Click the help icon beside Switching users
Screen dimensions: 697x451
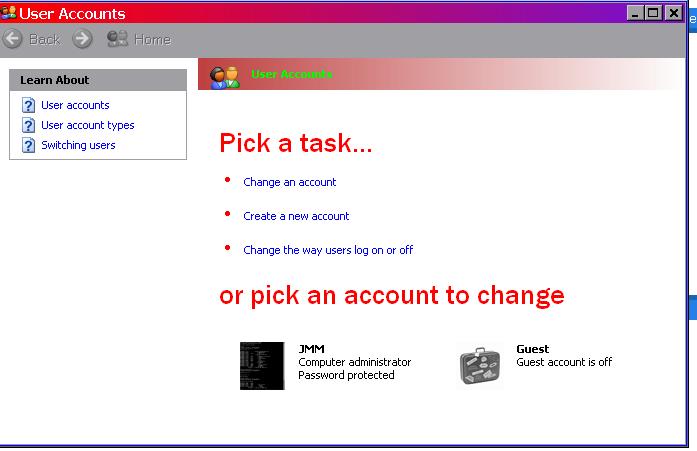pos(28,145)
